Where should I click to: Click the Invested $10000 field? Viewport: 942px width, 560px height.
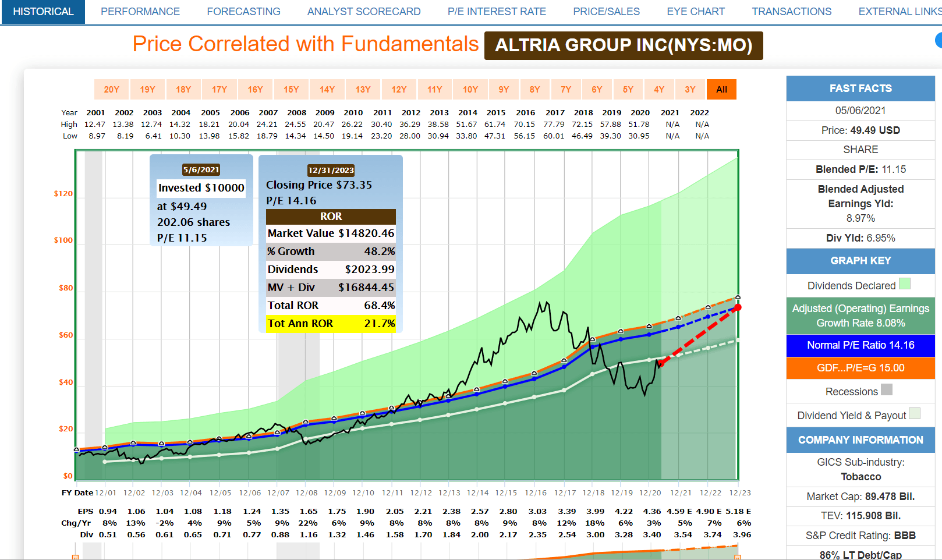201,188
